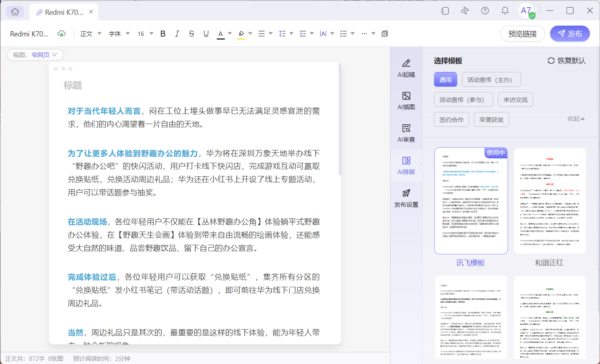Open the font size dropdown

[x=145, y=34]
